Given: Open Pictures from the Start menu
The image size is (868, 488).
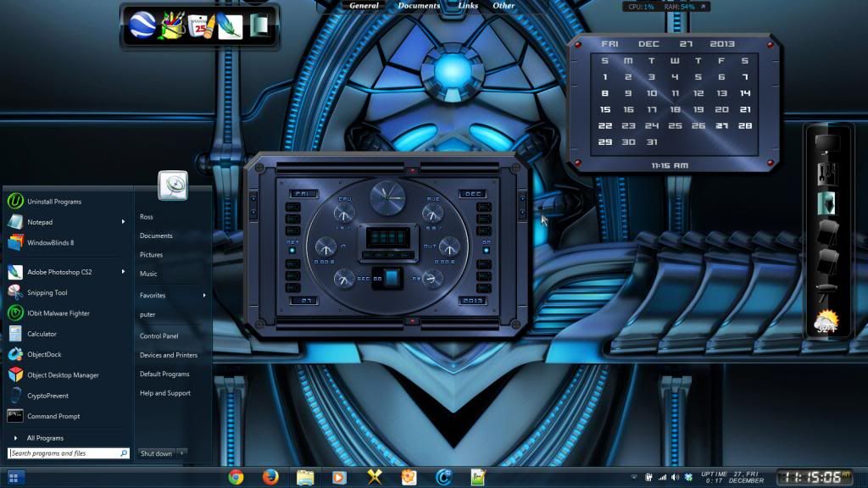Looking at the screenshot, I should 151,255.
